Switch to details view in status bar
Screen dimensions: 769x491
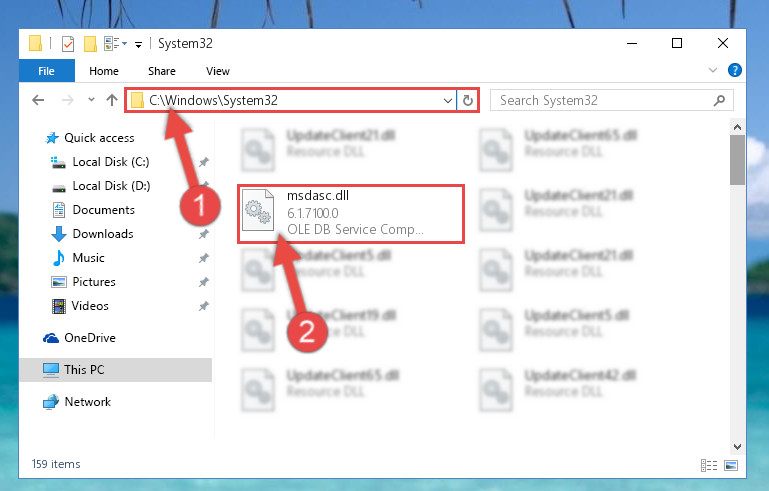(709, 465)
